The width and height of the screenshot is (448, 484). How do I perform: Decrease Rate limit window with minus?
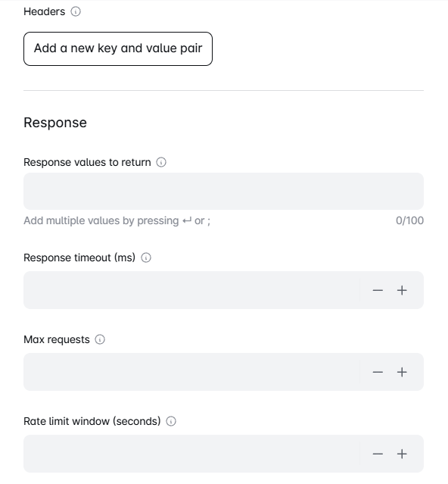[x=378, y=454]
